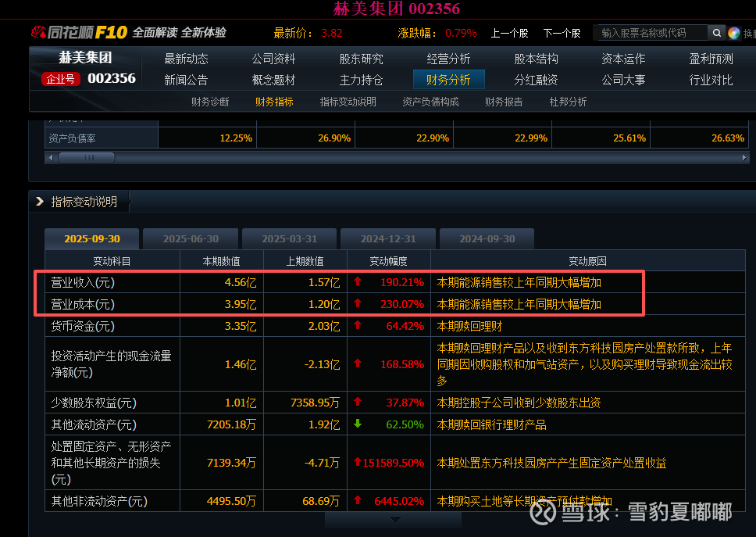This screenshot has height=537, width=756.
Task: Switch to 指标变动说明 sub-tab
Action: [348, 102]
